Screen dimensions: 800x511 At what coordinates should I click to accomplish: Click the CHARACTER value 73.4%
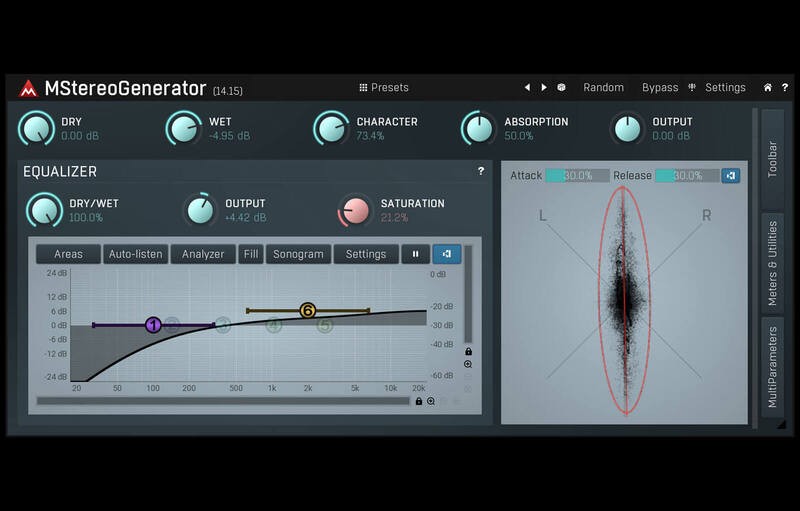370,136
